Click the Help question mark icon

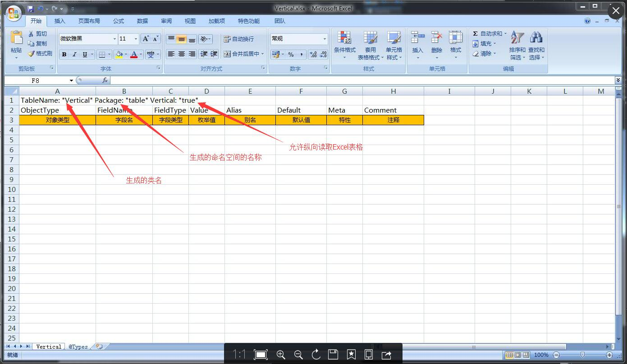click(587, 21)
